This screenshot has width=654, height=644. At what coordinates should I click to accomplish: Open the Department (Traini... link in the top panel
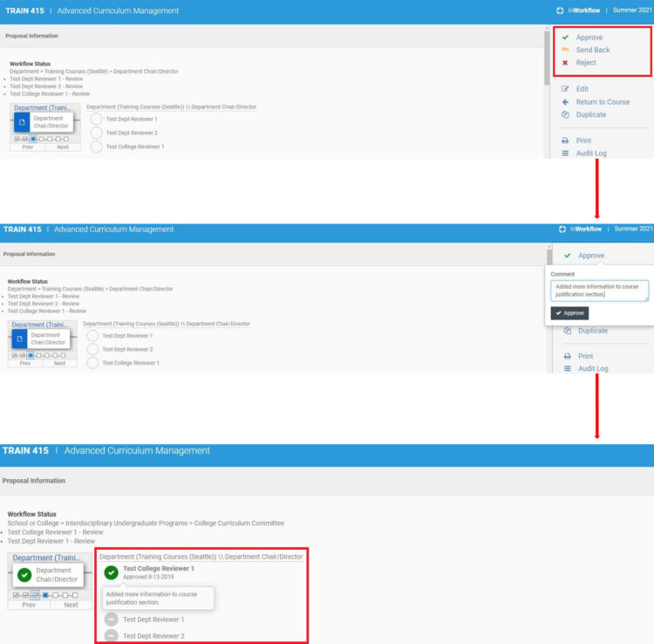coord(42,107)
